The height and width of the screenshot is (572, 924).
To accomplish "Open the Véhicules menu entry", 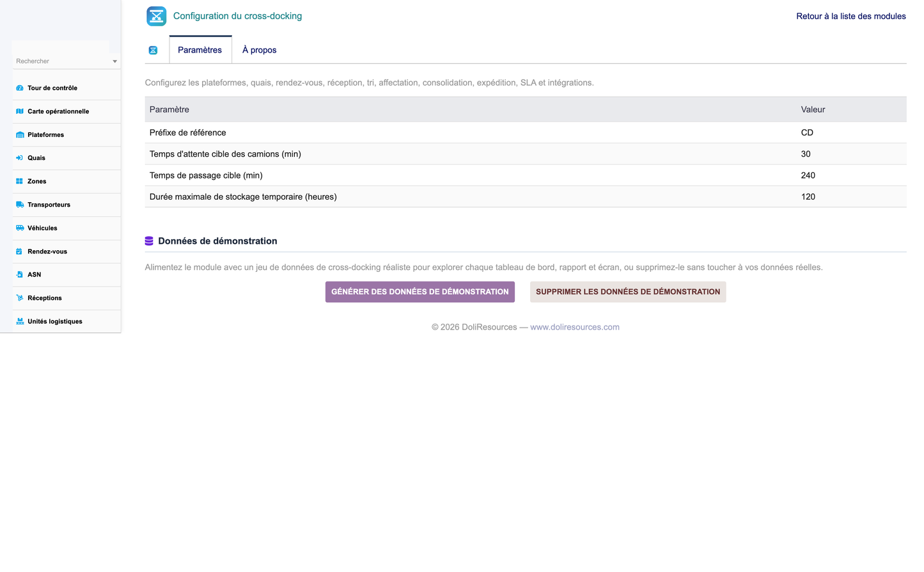I will click(42, 228).
